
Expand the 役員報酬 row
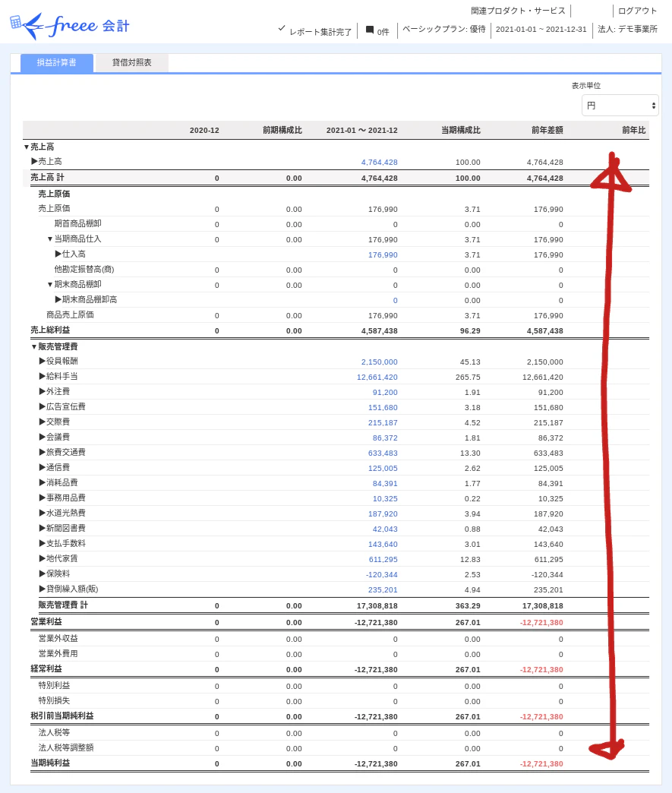coord(43,361)
